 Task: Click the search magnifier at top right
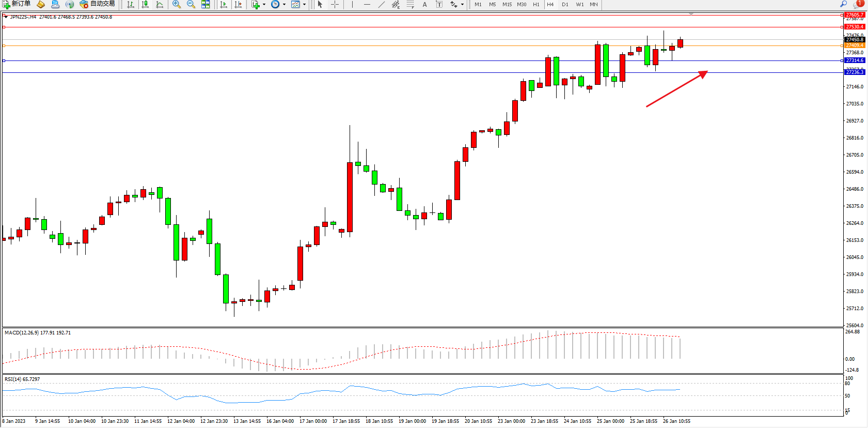point(844,4)
